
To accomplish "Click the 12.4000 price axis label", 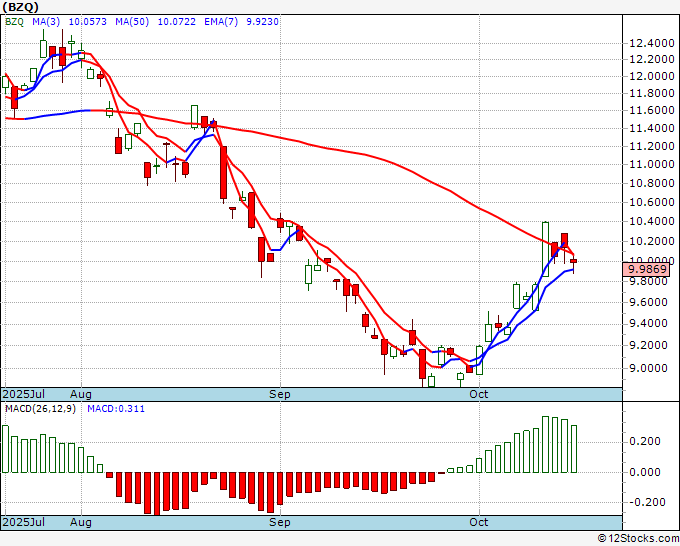I will tap(652, 43).
